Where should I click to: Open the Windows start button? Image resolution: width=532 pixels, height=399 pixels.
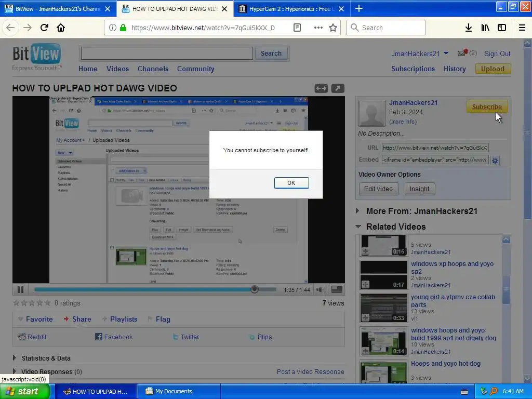click(25, 391)
